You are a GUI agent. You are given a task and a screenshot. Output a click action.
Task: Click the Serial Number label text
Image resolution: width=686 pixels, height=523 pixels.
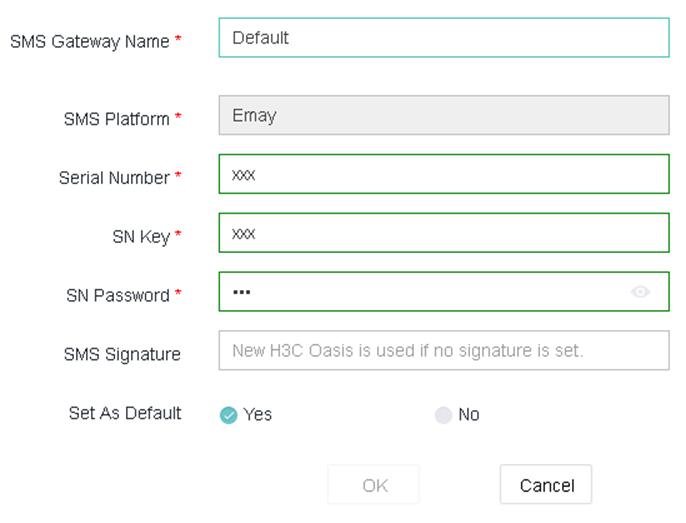(114, 178)
